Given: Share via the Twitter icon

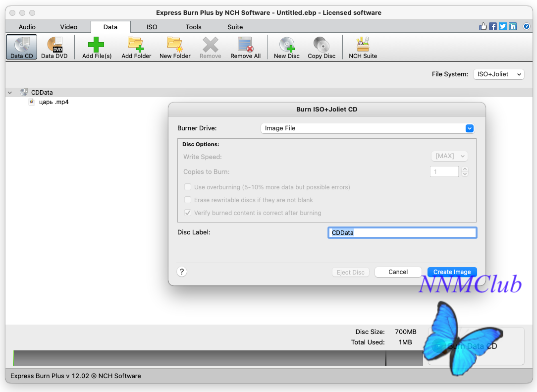Looking at the screenshot, I should pyautogui.click(x=503, y=26).
